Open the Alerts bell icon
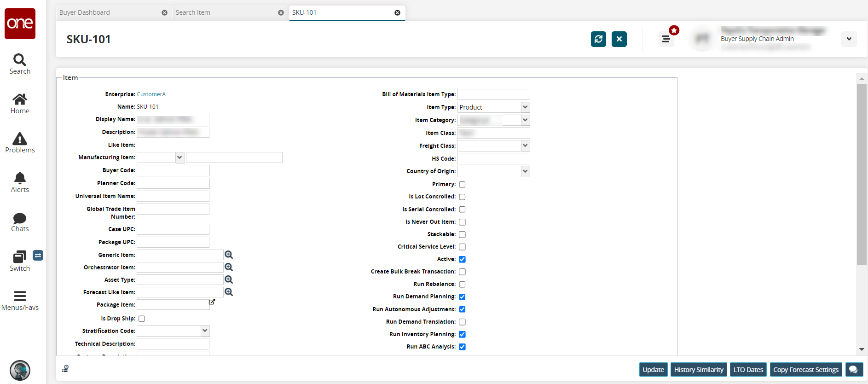The width and height of the screenshot is (868, 384). pyautogui.click(x=20, y=182)
